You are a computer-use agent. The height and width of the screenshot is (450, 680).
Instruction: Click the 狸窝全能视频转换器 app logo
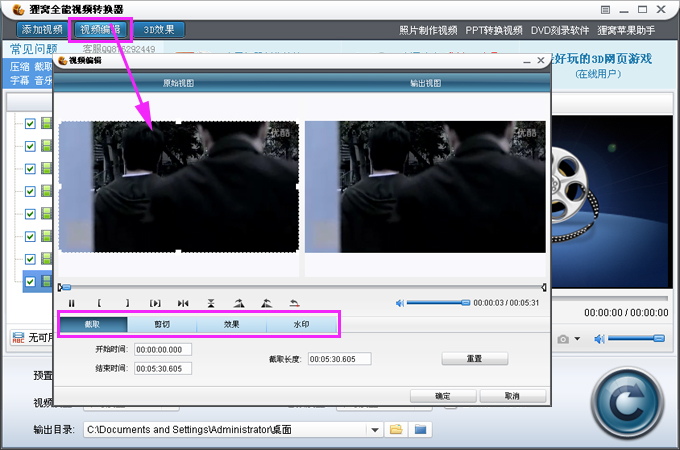tap(18, 9)
